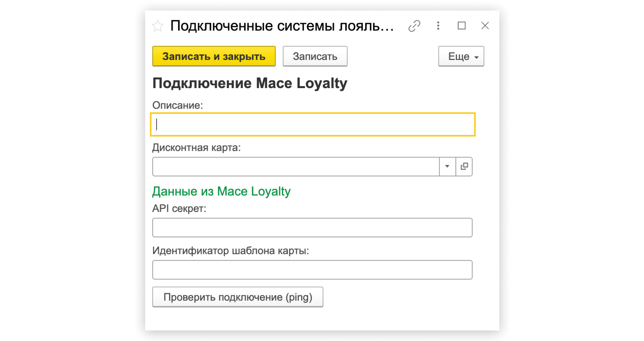Click the 'Данные из Mace Loyalty' heading

click(221, 191)
